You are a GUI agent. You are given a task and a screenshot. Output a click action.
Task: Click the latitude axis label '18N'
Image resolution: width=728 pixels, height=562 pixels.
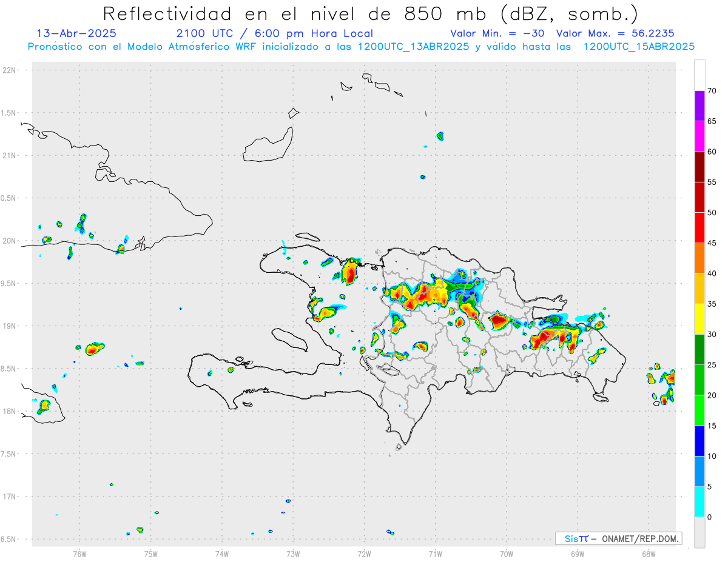coord(9,412)
